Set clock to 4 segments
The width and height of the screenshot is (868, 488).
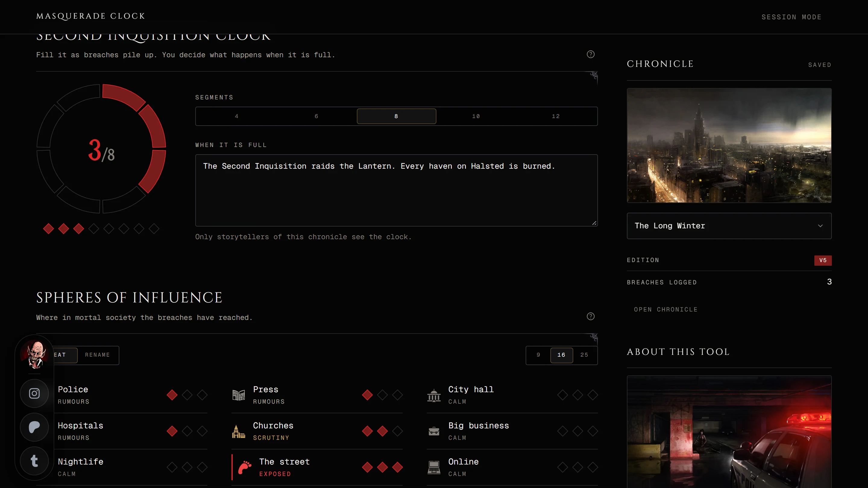click(x=237, y=116)
